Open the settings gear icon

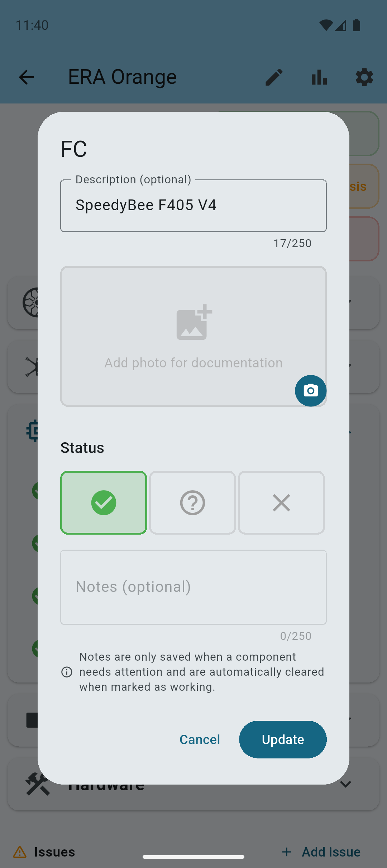(364, 77)
